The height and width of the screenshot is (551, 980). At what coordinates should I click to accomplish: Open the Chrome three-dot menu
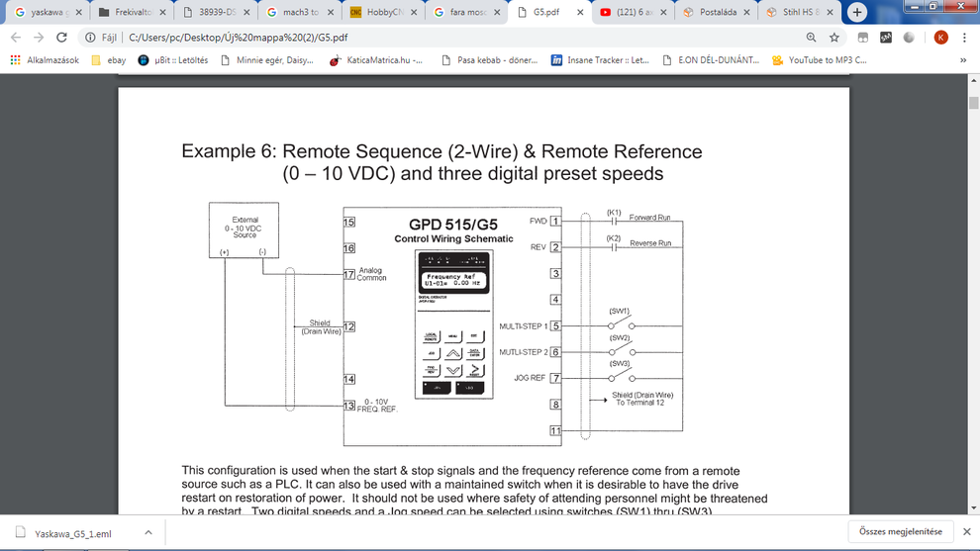pyautogui.click(x=964, y=38)
